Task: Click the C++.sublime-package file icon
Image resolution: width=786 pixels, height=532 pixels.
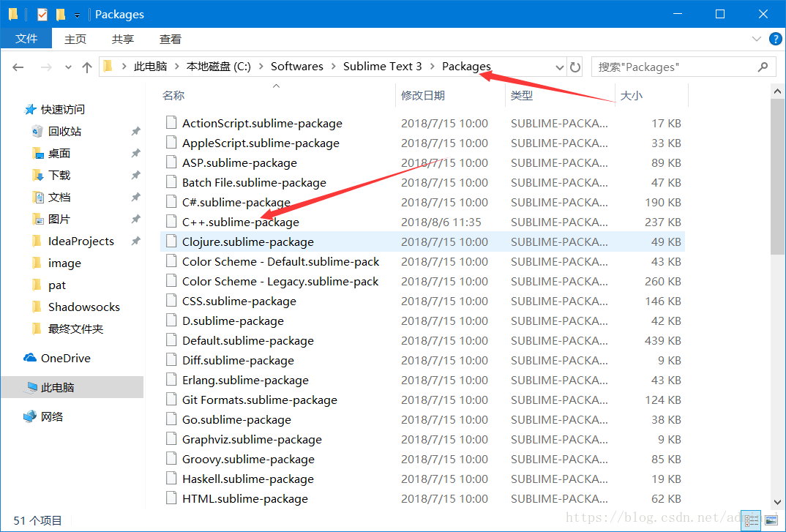Action: [171, 222]
